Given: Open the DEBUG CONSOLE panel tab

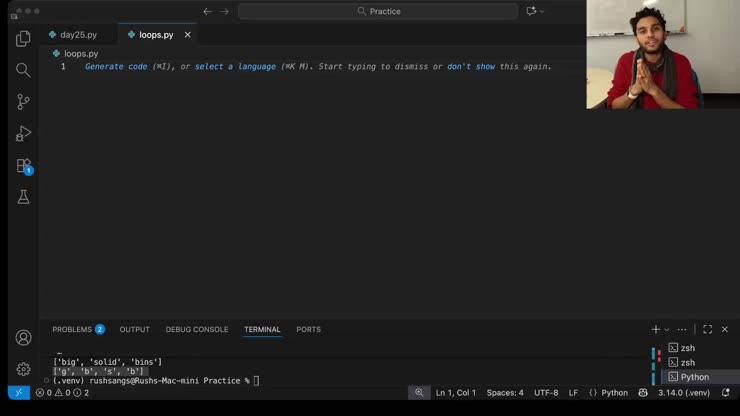Looking at the screenshot, I should pos(197,330).
